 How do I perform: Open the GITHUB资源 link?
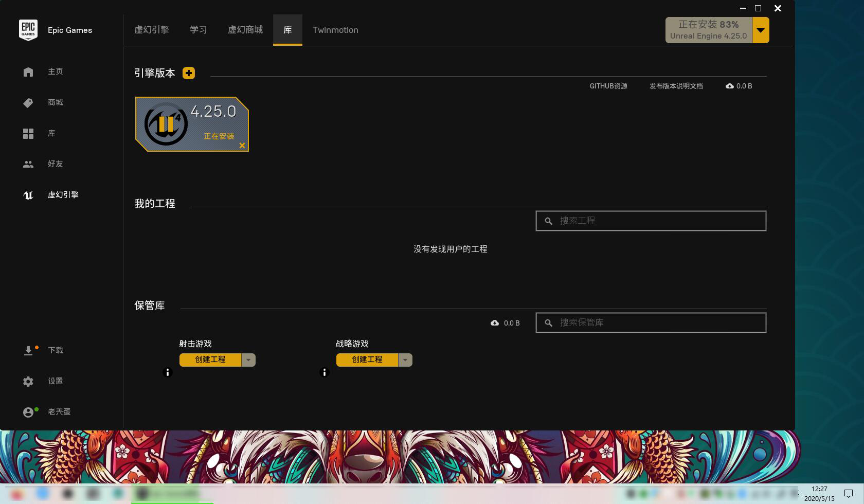(609, 86)
